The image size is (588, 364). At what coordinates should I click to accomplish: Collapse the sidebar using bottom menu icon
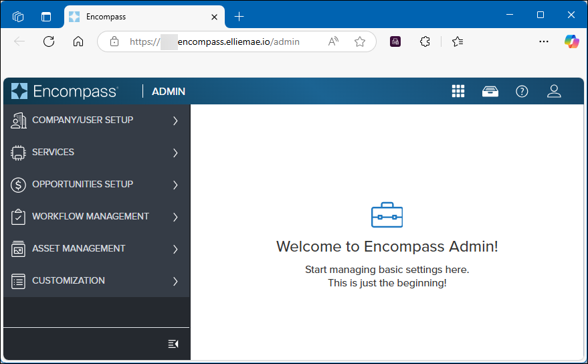(x=173, y=344)
